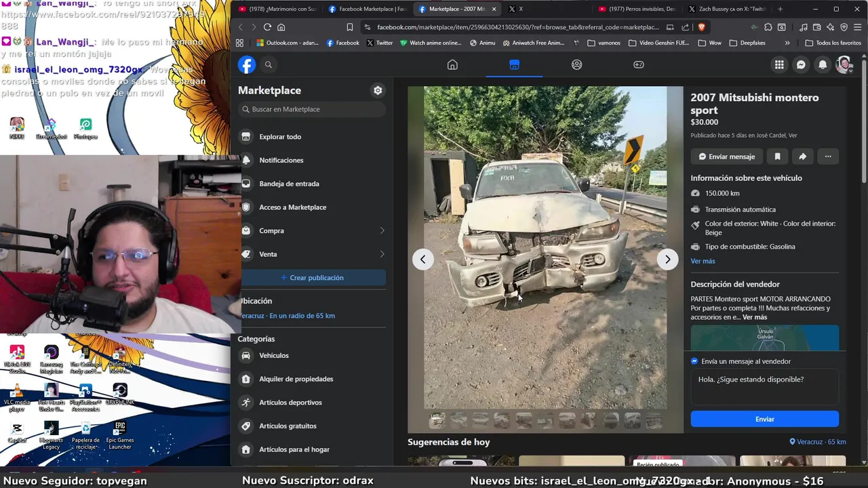This screenshot has width=868, height=488.
Task: Save the listing with bookmark icon
Action: 777,157
